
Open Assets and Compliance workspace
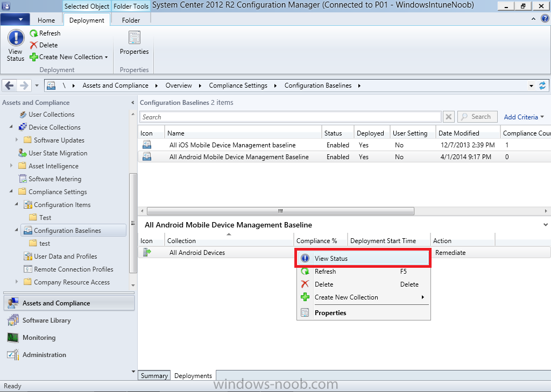coord(69,303)
